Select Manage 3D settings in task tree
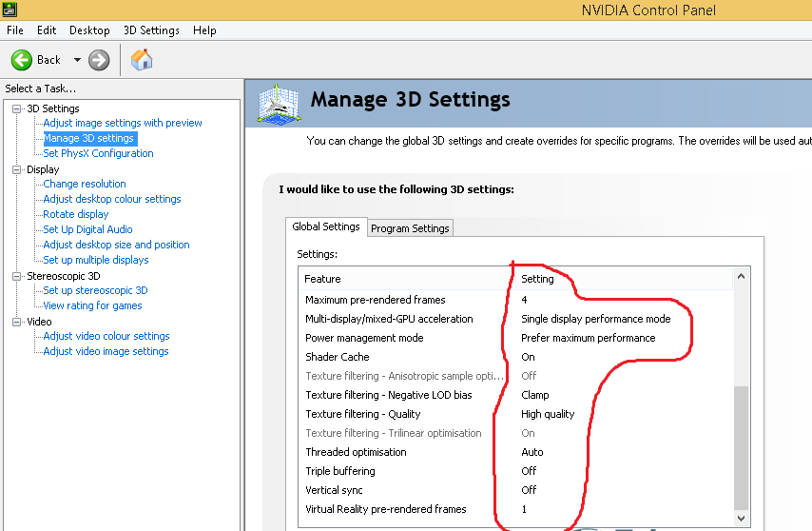Image resolution: width=812 pixels, height=531 pixels. click(88, 138)
